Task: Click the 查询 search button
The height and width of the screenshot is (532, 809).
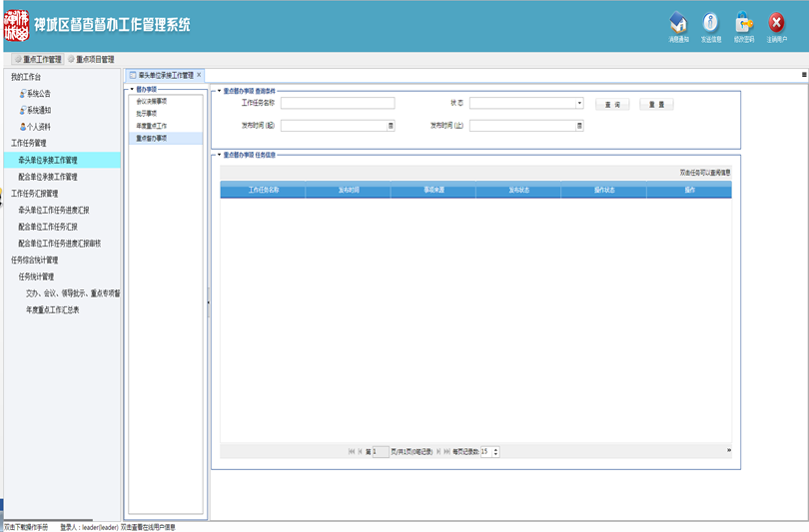Action: point(612,104)
